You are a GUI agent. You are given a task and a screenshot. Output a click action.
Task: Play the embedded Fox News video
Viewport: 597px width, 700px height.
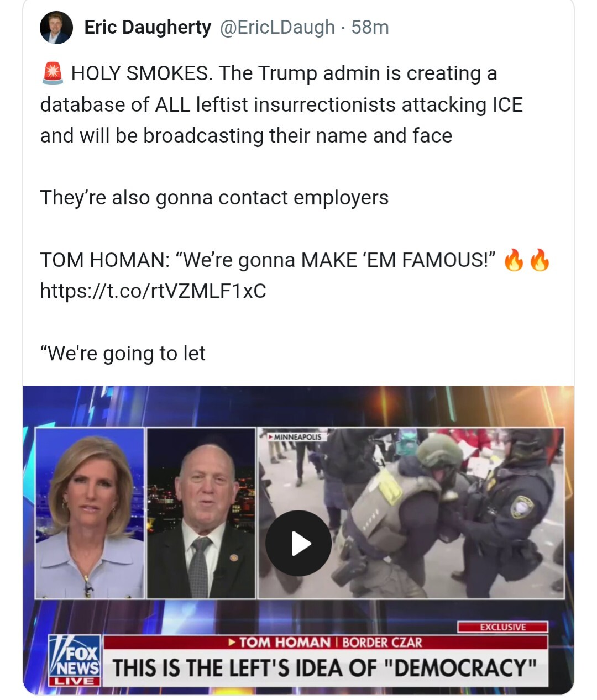(x=298, y=543)
